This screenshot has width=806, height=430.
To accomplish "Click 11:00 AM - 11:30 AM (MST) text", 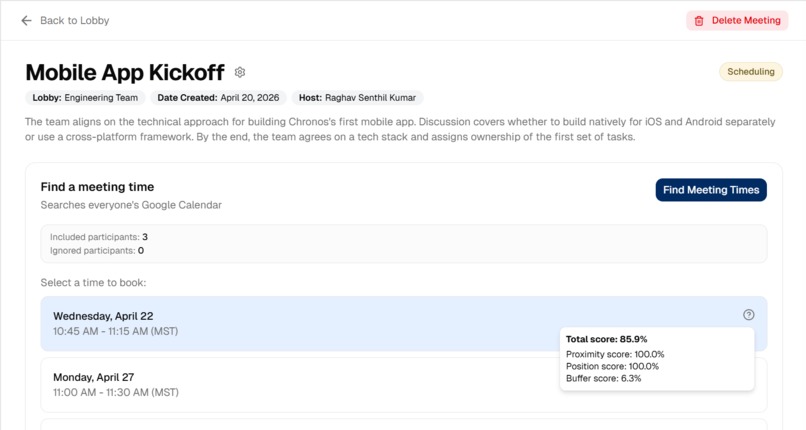I will (116, 392).
